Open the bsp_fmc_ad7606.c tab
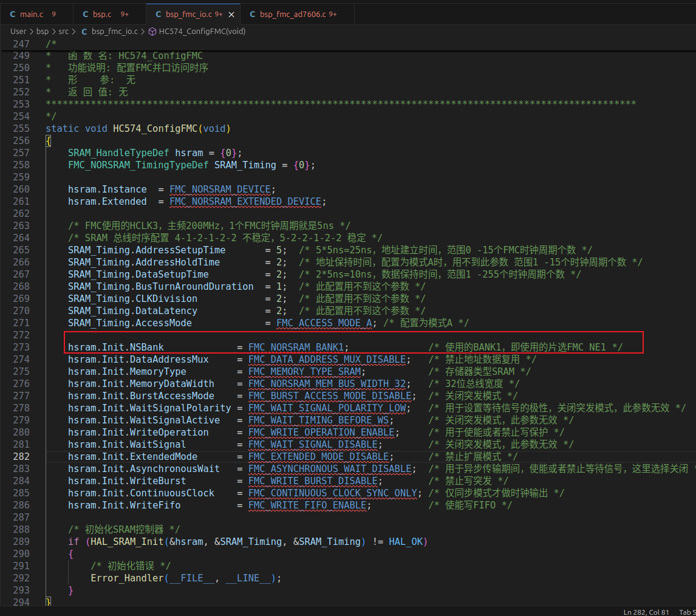The width and height of the screenshot is (696, 616). 298,14
